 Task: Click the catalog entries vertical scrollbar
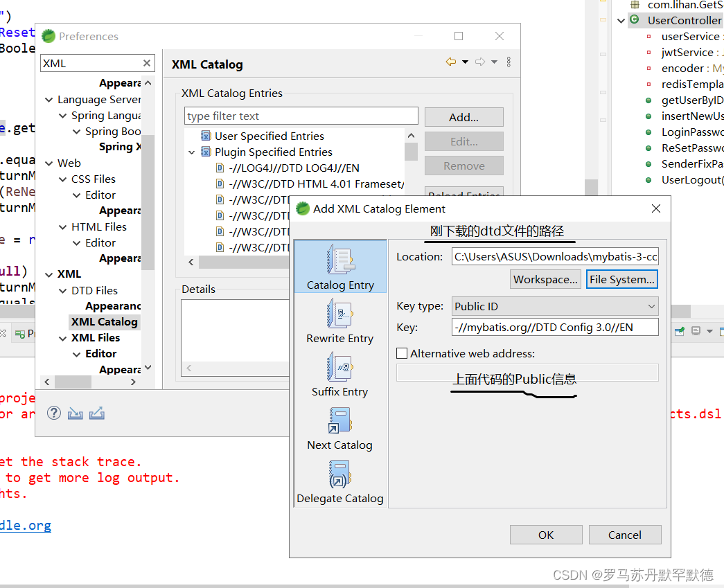click(x=412, y=152)
